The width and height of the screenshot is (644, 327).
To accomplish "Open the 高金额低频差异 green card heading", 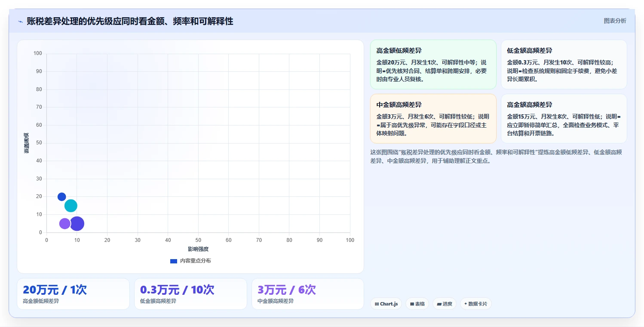I will [x=399, y=51].
